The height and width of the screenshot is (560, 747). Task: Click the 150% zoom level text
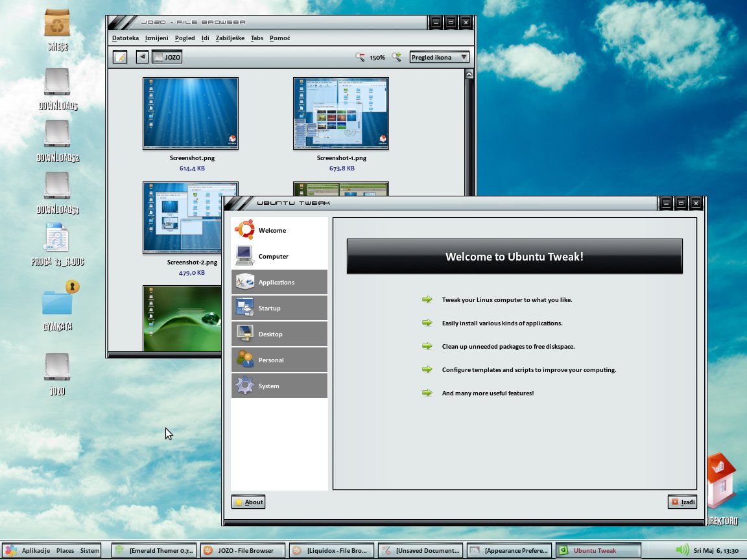tap(377, 58)
